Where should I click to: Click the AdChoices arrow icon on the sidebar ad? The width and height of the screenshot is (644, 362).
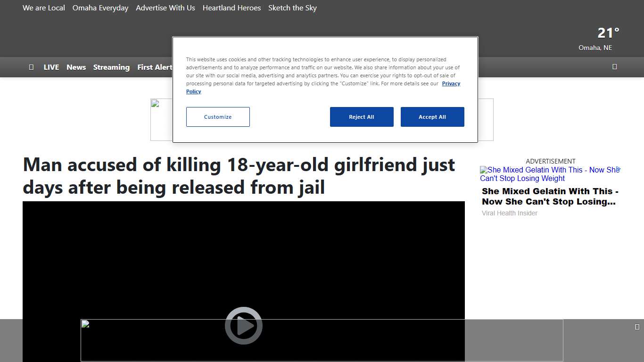tap(618, 170)
